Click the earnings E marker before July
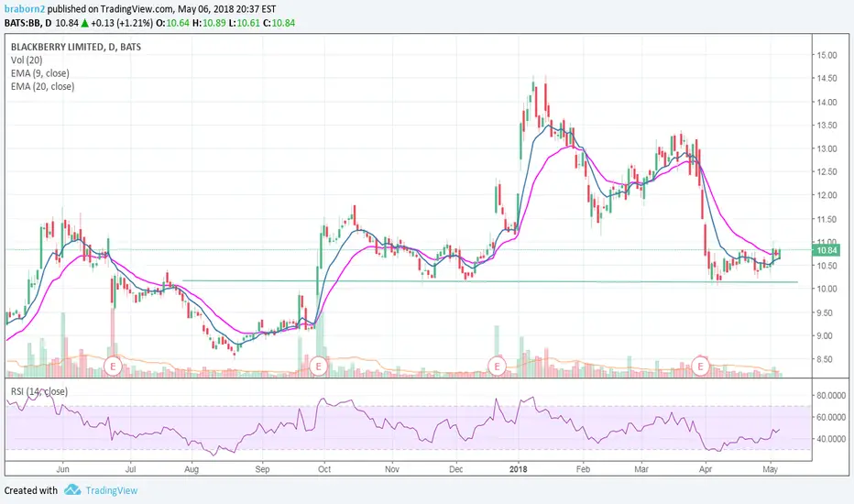The height and width of the screenshot is (504, 854). tap(113, 366)
